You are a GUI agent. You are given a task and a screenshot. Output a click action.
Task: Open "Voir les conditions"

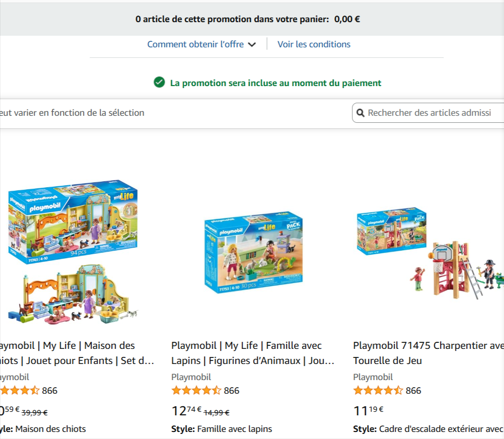tap(313, 44)
